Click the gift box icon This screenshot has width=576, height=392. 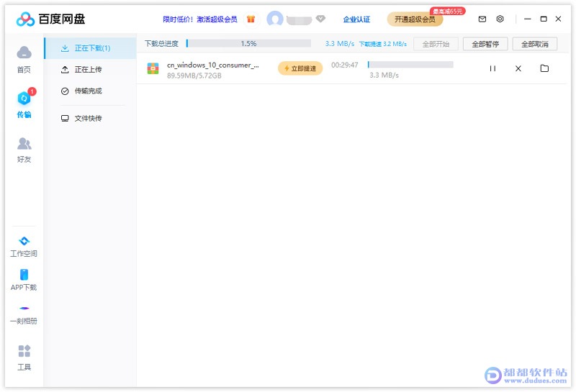251,19
